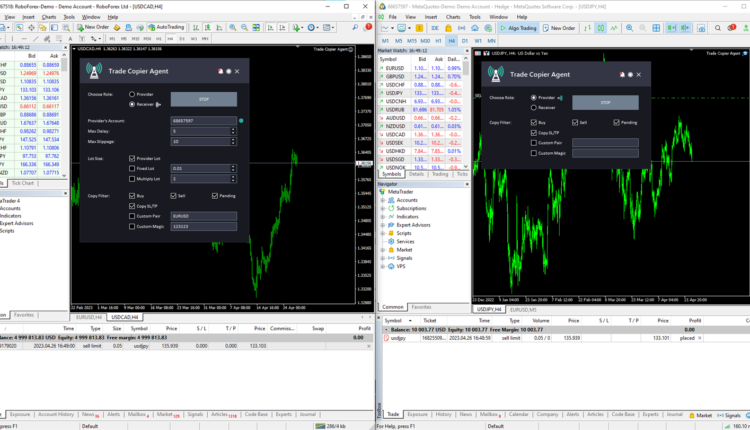
Task: Click the Provider's Account input field
Action: [202, 121]
